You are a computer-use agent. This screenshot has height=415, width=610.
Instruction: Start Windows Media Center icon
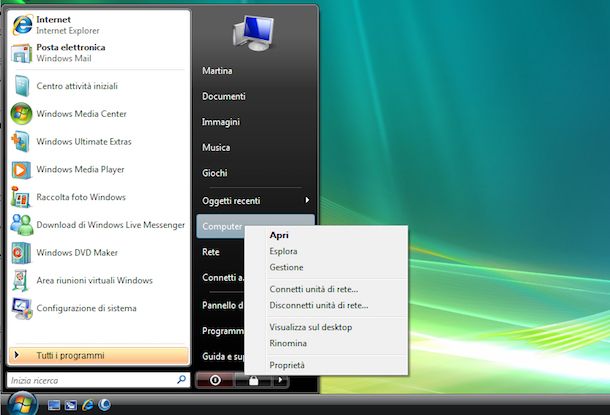21,114
